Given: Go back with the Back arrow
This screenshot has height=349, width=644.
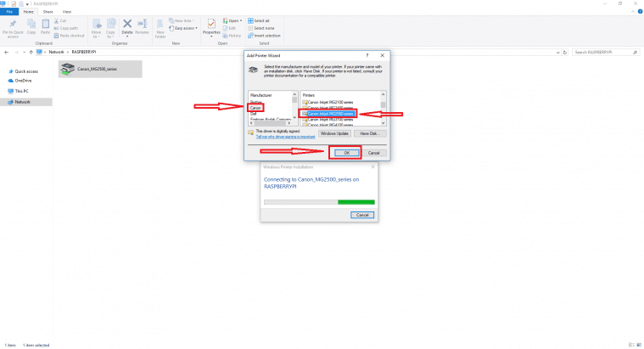Looking at the screenshot, I should click(6, 52).
